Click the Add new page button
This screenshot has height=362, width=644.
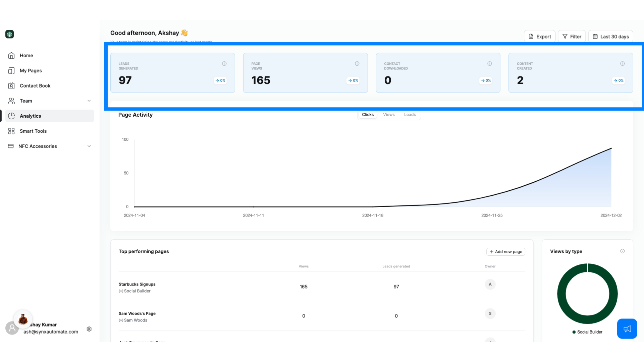click(505, 251)
